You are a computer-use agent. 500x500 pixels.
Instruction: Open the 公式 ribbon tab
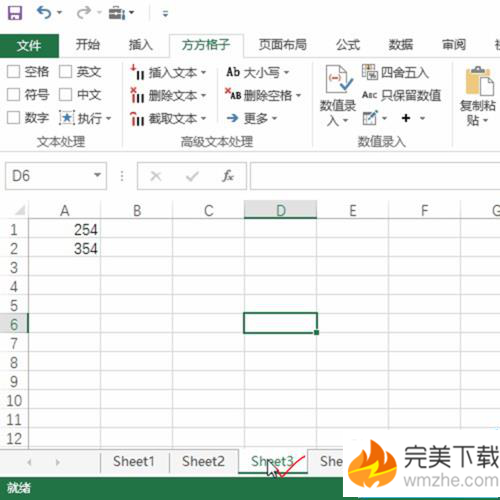348,44
